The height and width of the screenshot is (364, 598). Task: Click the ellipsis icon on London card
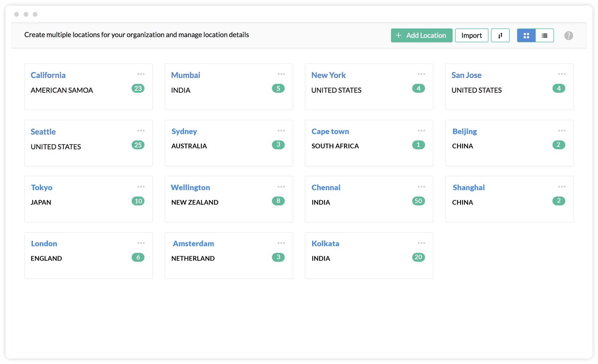click(x=141, y=243)
